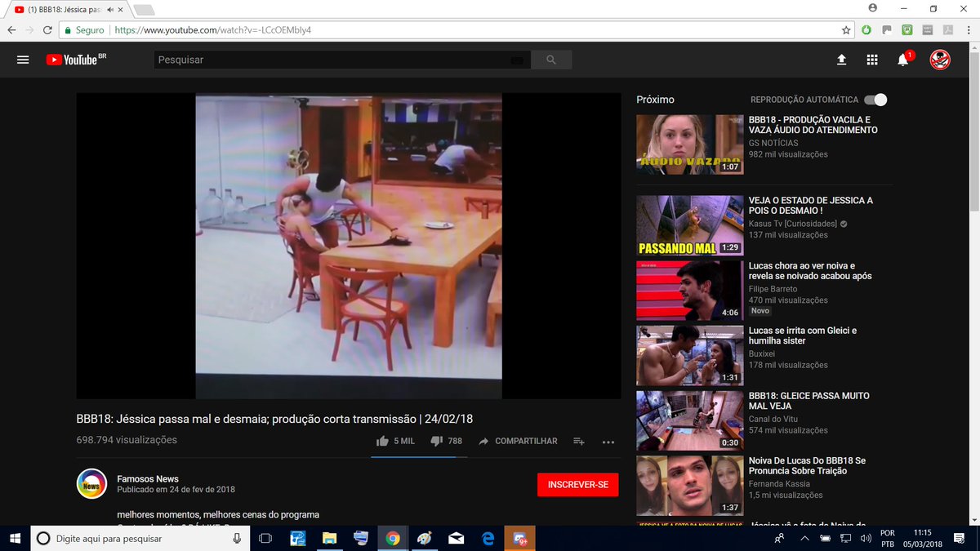
Task: Open Windows Start menu
Action: (15, 538)
